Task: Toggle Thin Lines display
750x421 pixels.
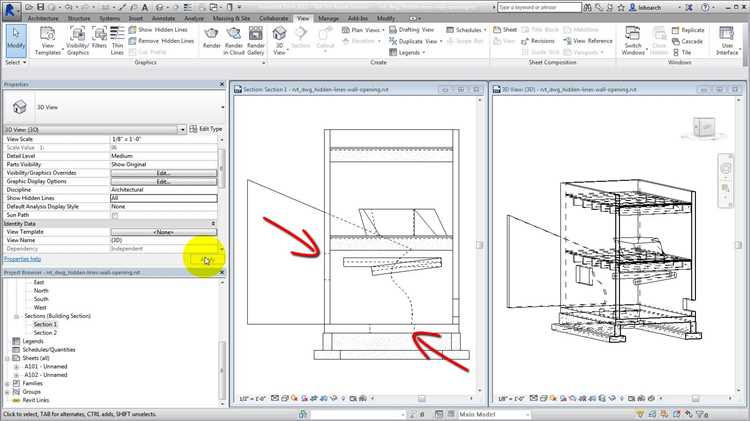Action: (x=118, y=40)
